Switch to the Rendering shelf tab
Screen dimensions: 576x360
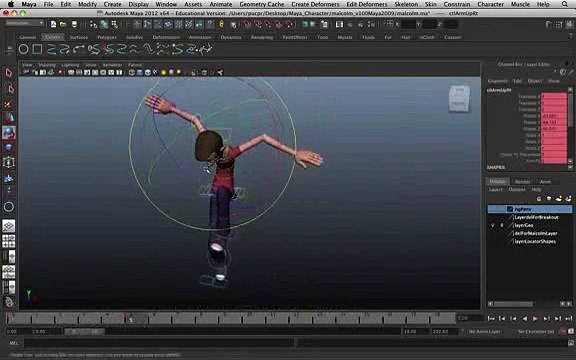tap(262, 37)
